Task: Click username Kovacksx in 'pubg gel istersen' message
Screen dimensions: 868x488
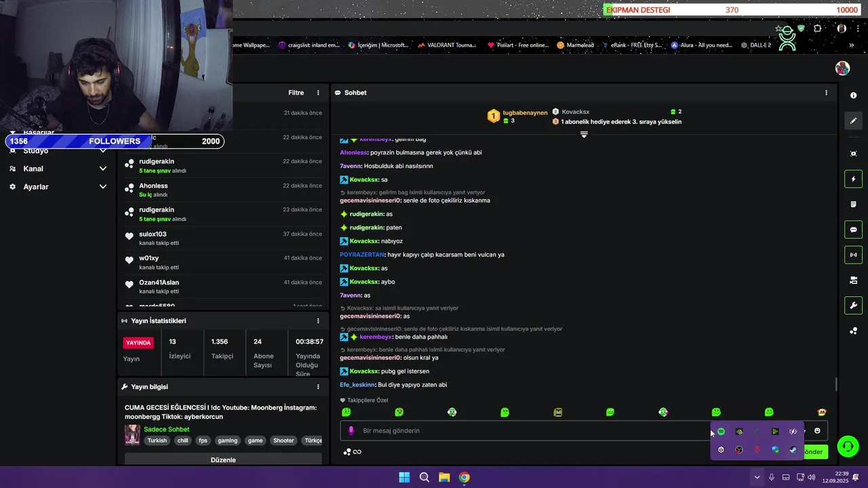Action: 364,371
